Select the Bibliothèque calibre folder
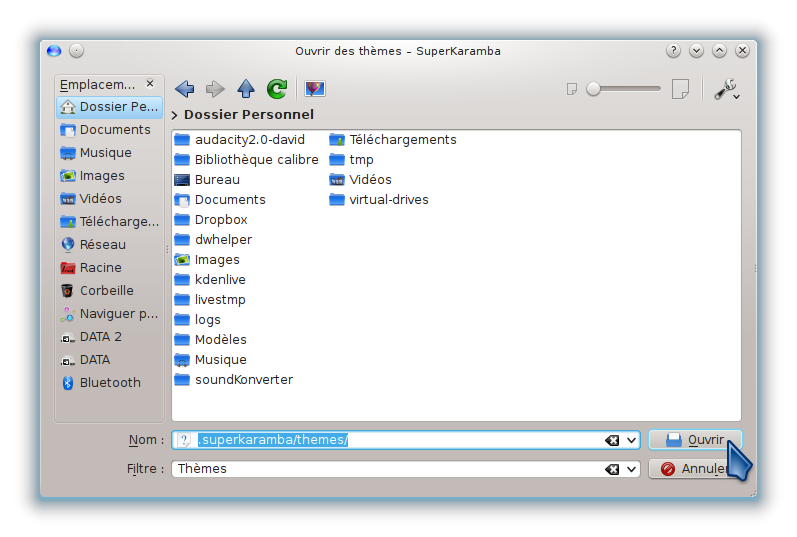Viewport: 797px width, 537px height. [247, 160]
